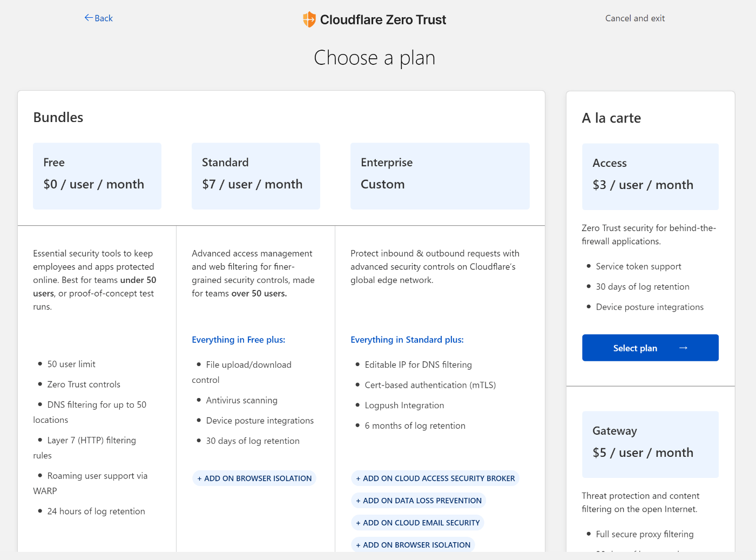Click the Cloudflare Zero Trust shield logo
756x560 pixels.
point(309,19)
